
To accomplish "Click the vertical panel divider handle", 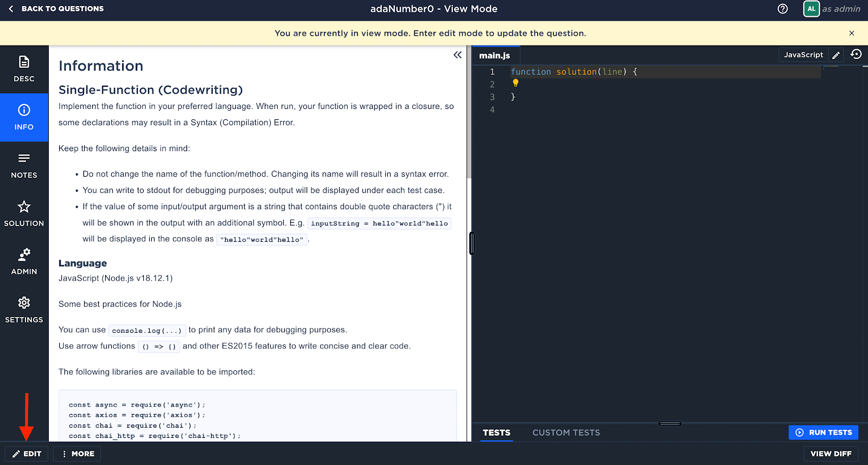I will [x=472, y=243].
